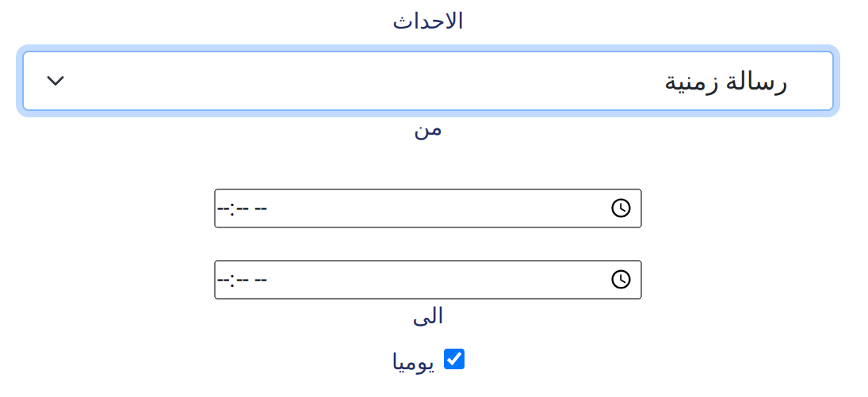The image size is (868, 397).
Task: Click the يوميا label text beside the checkbox
Action: (414, 361)
